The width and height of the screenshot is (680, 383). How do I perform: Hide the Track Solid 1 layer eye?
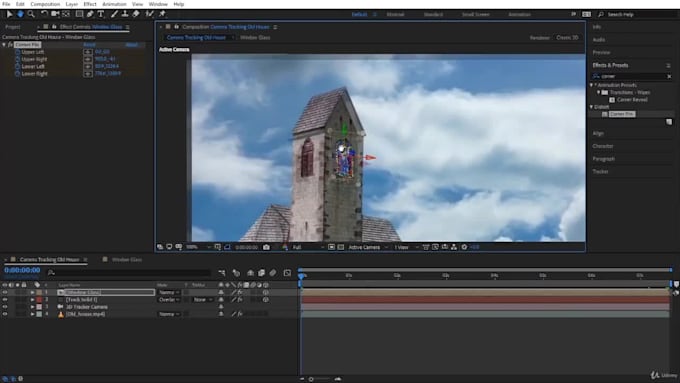5,300
